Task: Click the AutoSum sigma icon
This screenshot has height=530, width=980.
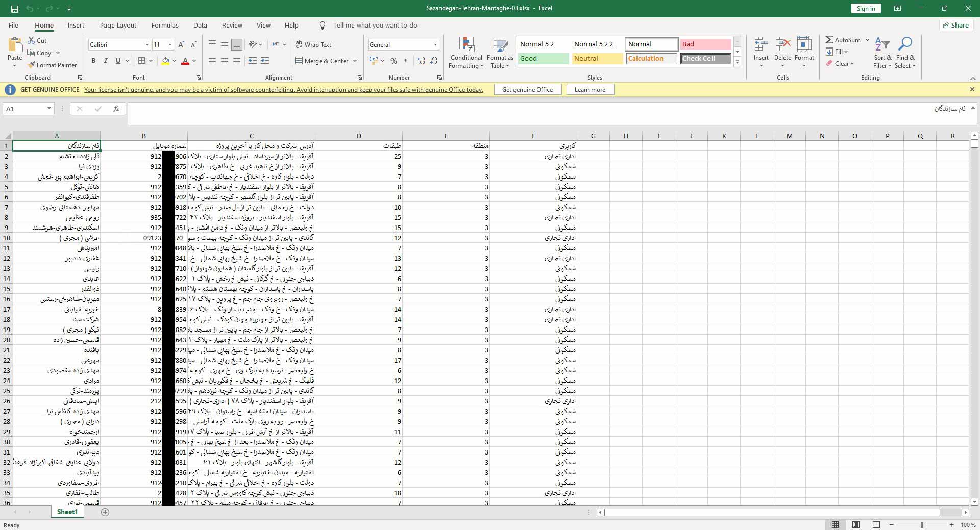Action: 829,40
